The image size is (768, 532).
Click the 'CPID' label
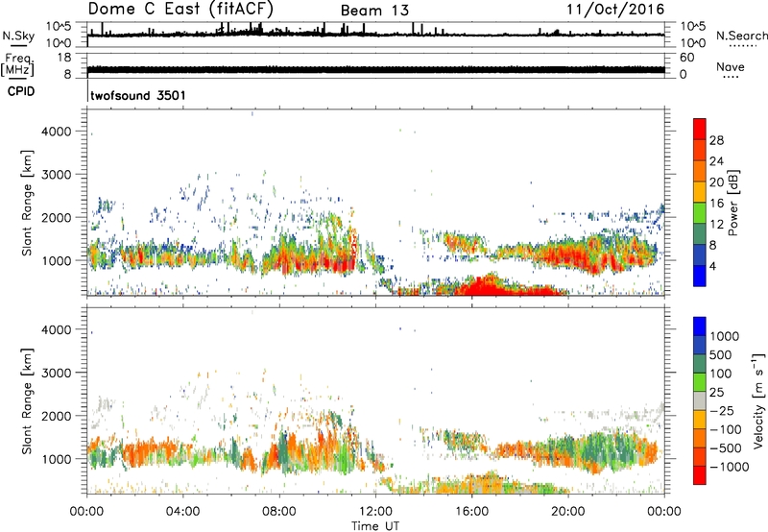point(21,91)
